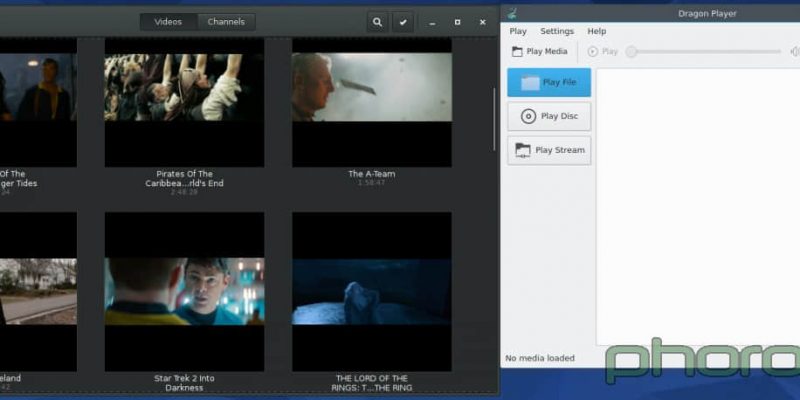
Task: Click the Dragon Player title bar app icon
Action: coord(512,14)
